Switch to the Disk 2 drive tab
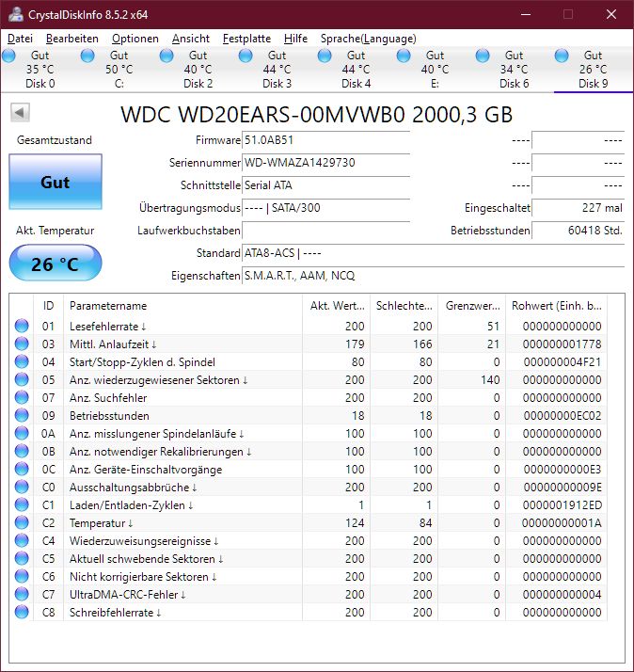Screen dimensions: 634x672 [198, 70]
